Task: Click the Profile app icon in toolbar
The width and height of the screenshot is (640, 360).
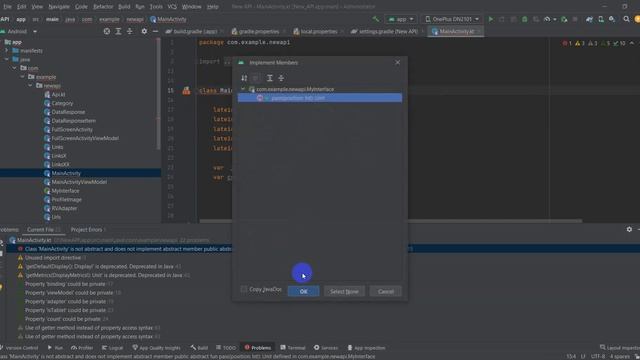Action: (x=547, y=19)
